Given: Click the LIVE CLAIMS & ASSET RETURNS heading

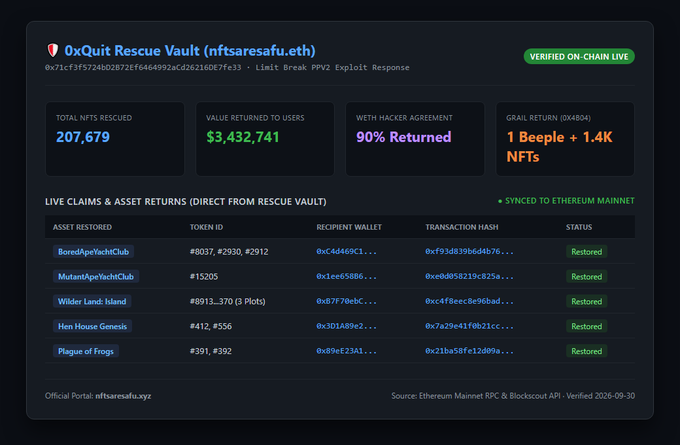Looking at the screenshot, I should (x=186, y=202).
